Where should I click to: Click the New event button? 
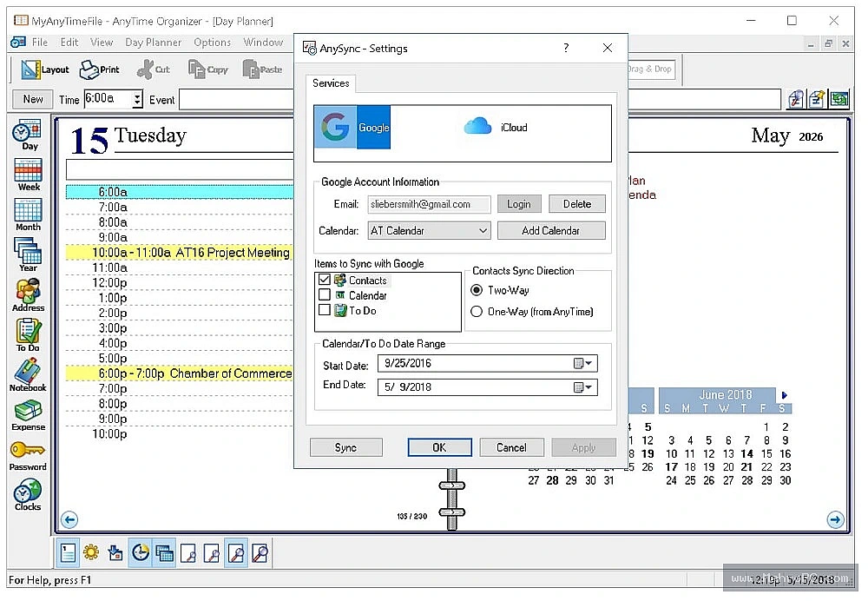coord(33,99)
